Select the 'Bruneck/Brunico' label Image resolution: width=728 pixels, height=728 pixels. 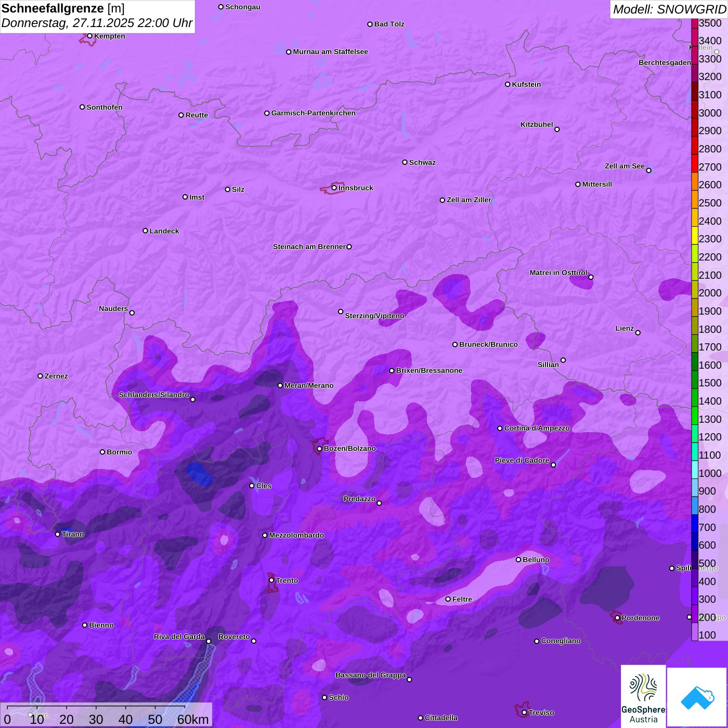tap(488, 344)
